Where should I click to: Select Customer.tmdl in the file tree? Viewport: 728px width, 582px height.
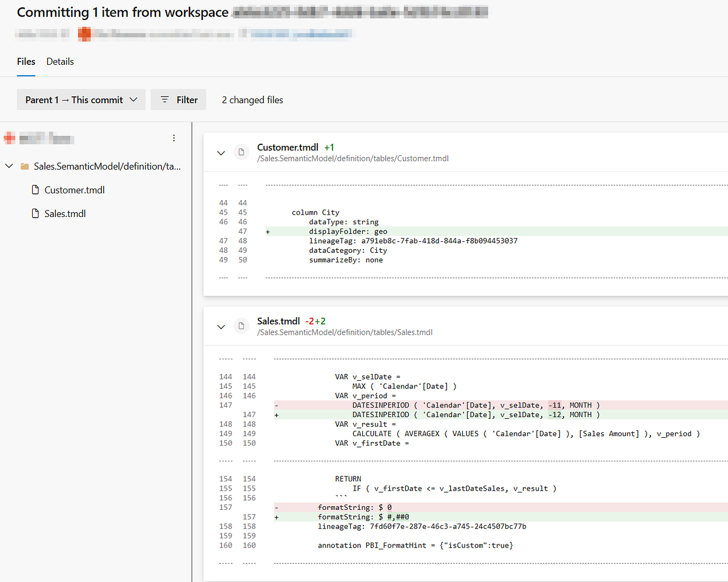click(x=75, y=190)
